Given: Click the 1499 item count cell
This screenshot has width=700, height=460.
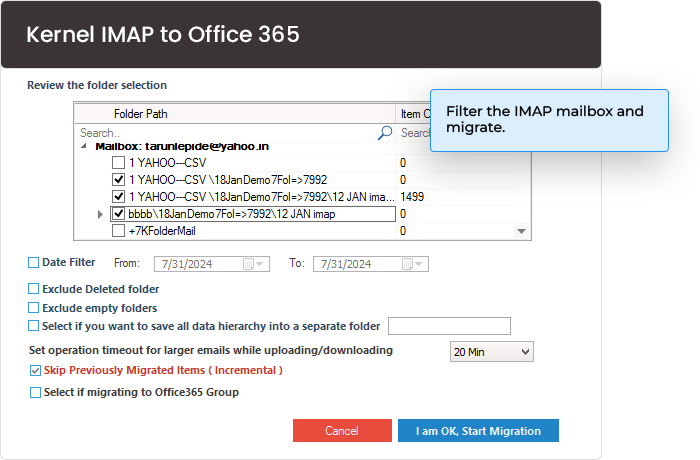Looking at the screenshot, I should point(412,197).
